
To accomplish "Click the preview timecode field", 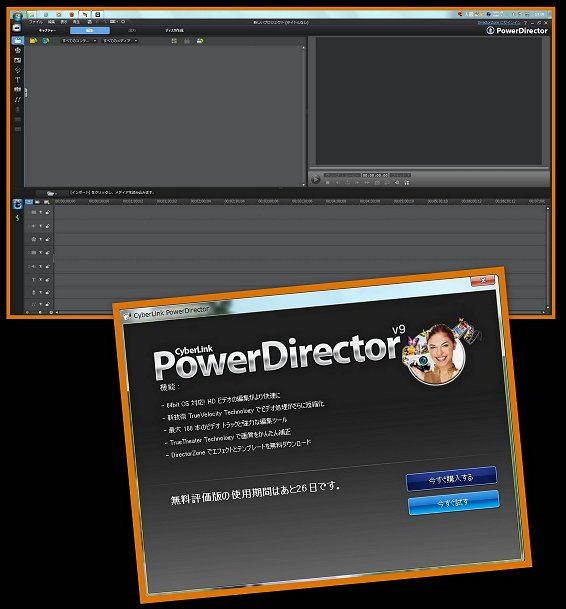I will [x=375, y=175].
